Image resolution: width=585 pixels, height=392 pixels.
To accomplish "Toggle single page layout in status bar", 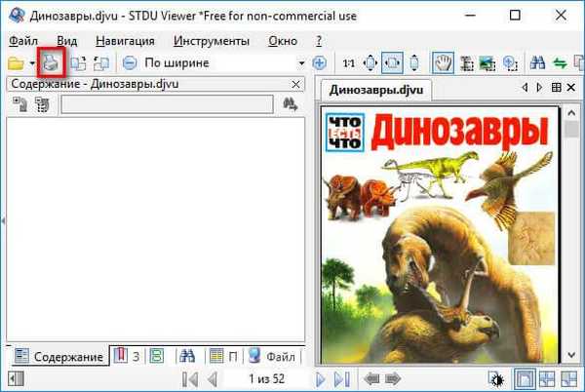I will [523, 378].
